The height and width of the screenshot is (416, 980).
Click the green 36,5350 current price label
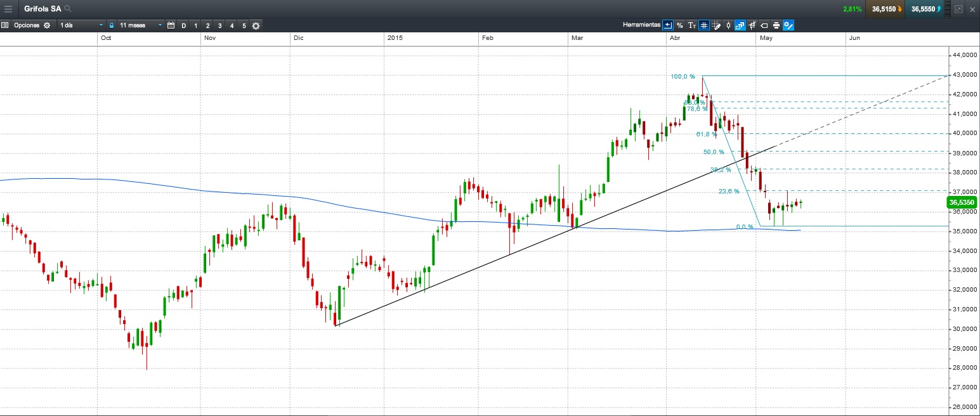coord(962,202)
